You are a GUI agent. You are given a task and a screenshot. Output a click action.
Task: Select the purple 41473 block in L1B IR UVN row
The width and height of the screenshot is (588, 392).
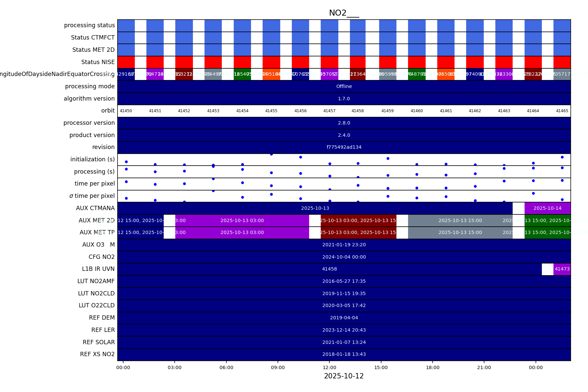pos(562,269)
